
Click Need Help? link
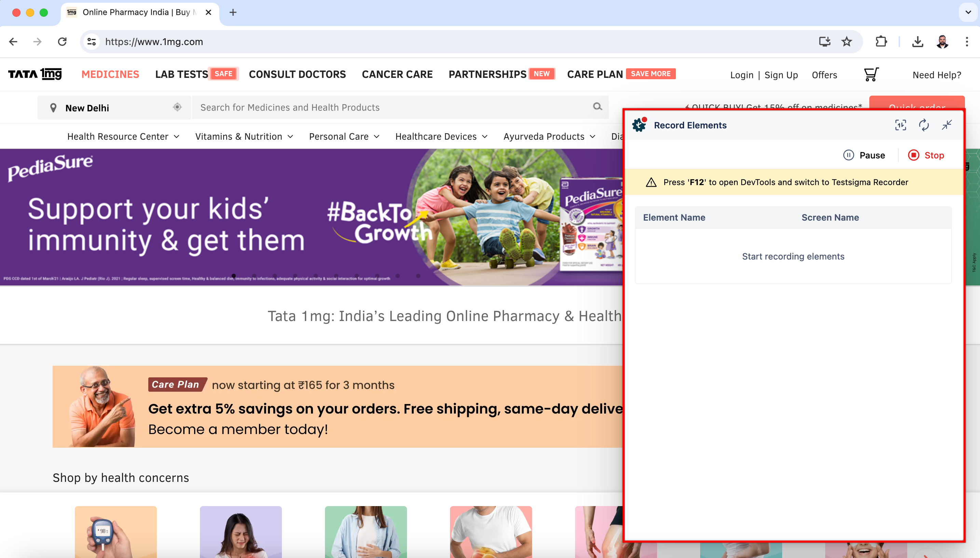coord(937,75)
